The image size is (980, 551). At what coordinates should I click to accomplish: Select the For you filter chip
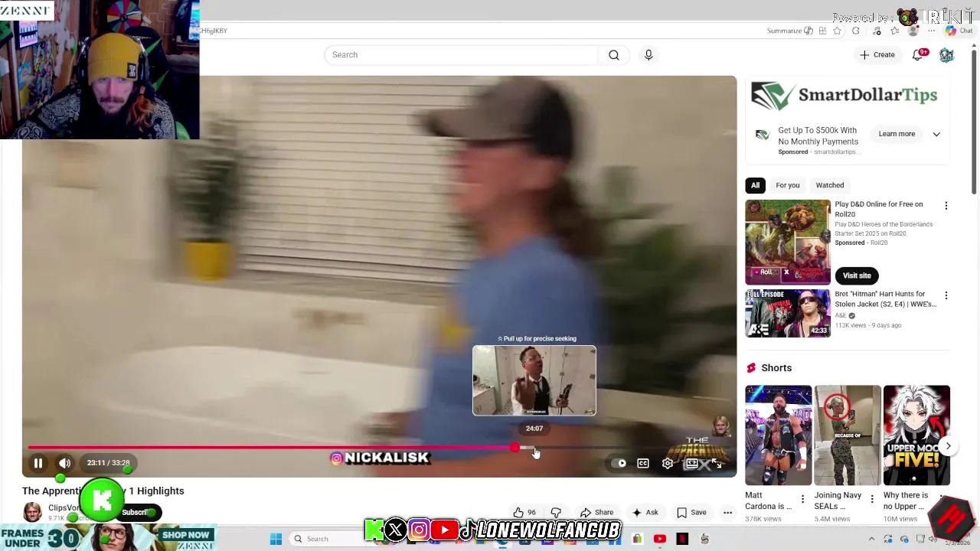pyautogui.click(x=787, y=185)
